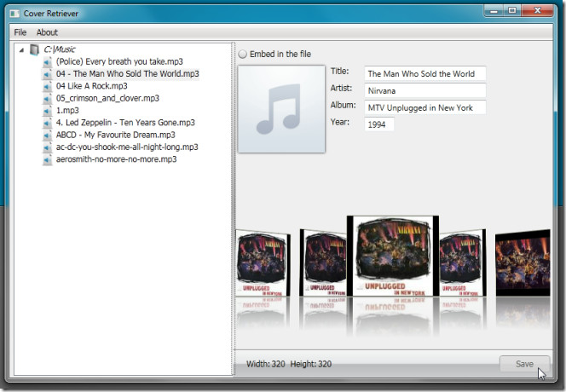Select the center Nirvana Unplugged cover
The height and width of the screenshot is (392, 566).
tap(393, 256)
